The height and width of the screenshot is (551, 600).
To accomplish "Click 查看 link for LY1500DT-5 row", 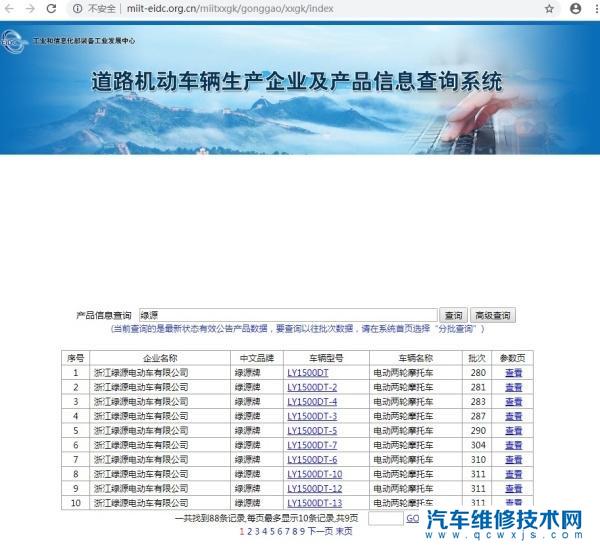I will tap(514, 431).
